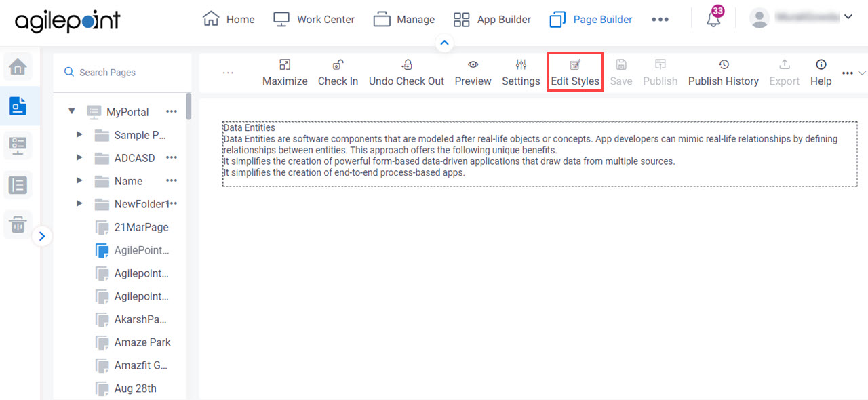This screenshot has height=400, width=868.
Task: Open notifications bell with 33 badge
Action: (713, 18)
